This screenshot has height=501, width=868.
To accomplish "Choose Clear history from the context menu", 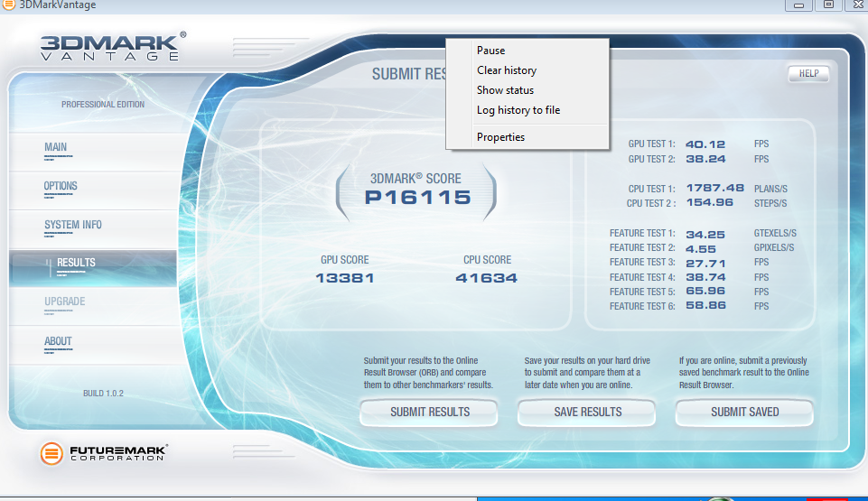I will coord(527,70).
